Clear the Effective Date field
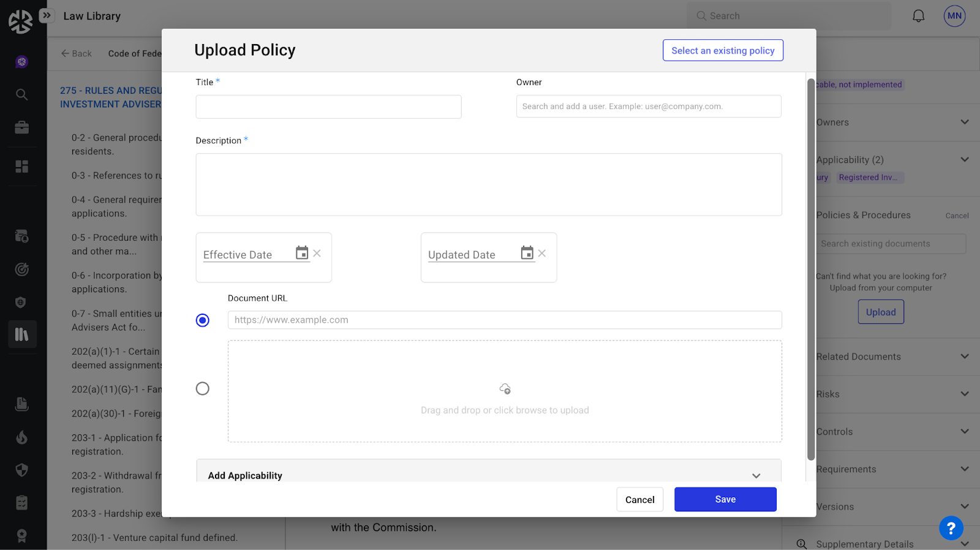980x550 pixels. pyautogui.click(x=317, y=254)
